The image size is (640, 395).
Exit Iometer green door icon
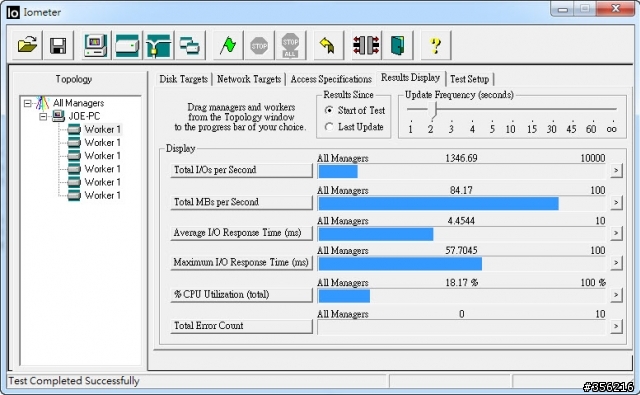pos(397,45)
